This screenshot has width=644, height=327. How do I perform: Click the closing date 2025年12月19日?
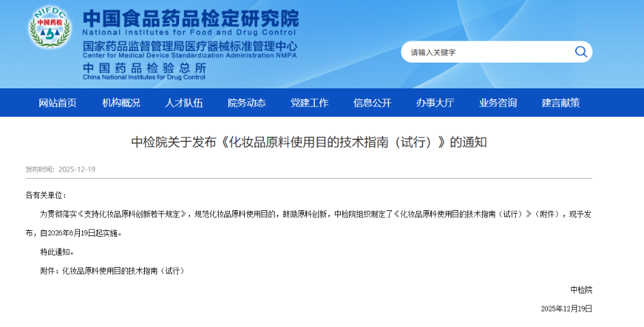[567, 309]
